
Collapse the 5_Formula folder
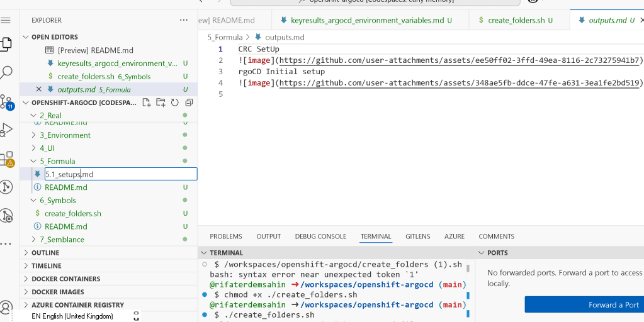click(35, 161)
